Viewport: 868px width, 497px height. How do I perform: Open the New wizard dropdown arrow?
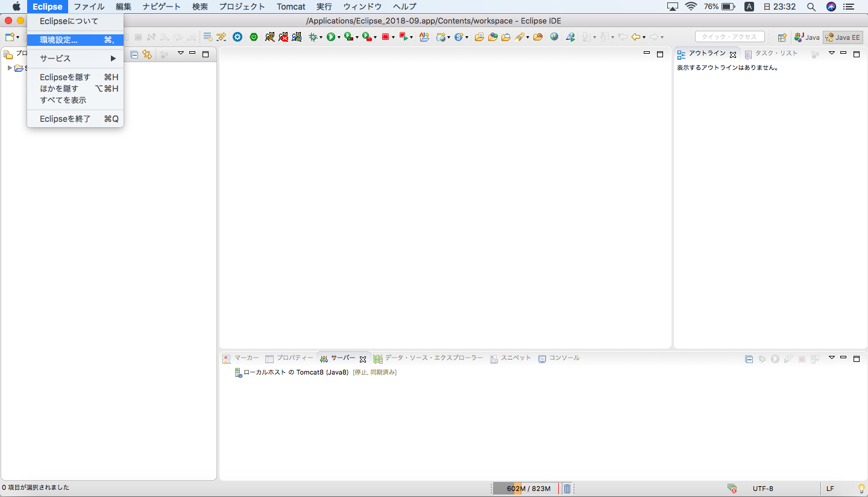click(x=17, y=37)
